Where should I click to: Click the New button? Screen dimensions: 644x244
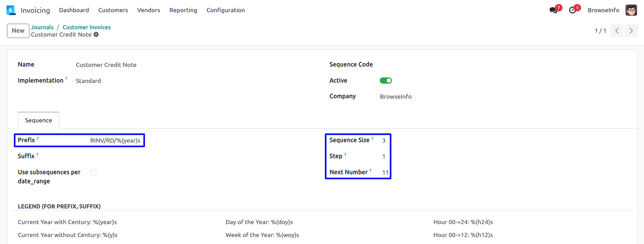[x=18, y=31]
